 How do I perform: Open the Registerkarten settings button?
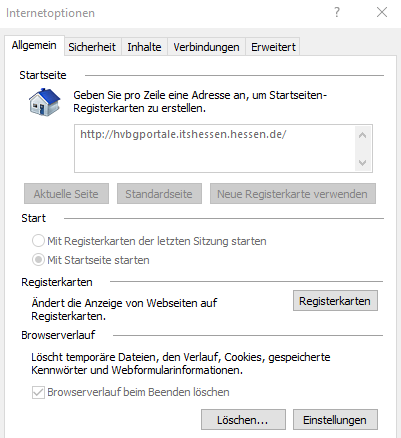(335, 301)
